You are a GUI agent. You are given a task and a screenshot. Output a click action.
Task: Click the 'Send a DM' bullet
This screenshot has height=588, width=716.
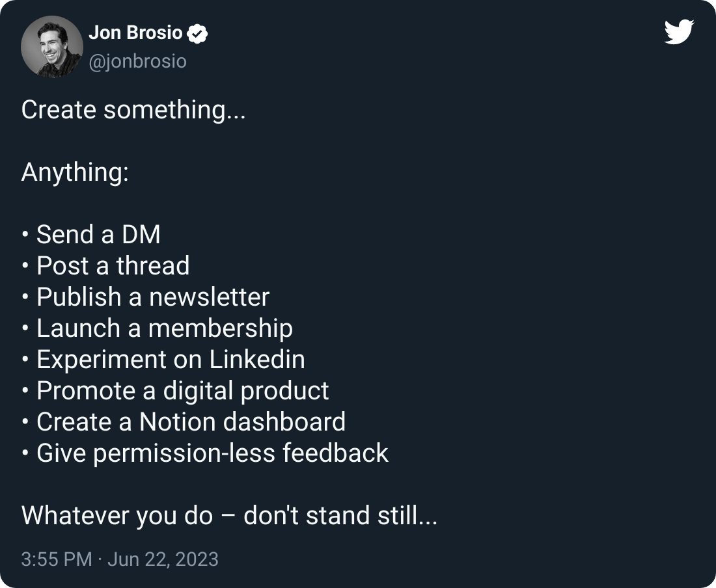[x=91, y=234]
